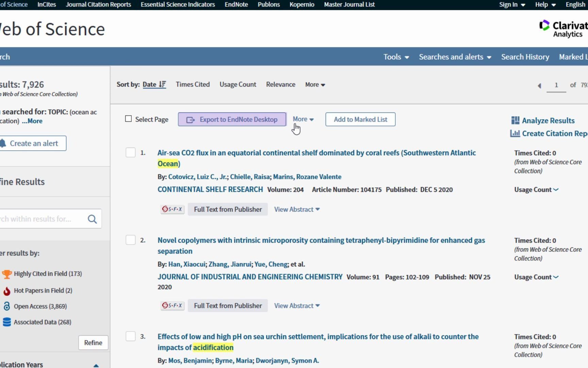Viewport: 588px width, 368px height.
Task: Open Journal Citation Reports link
Action: (98, 5)
